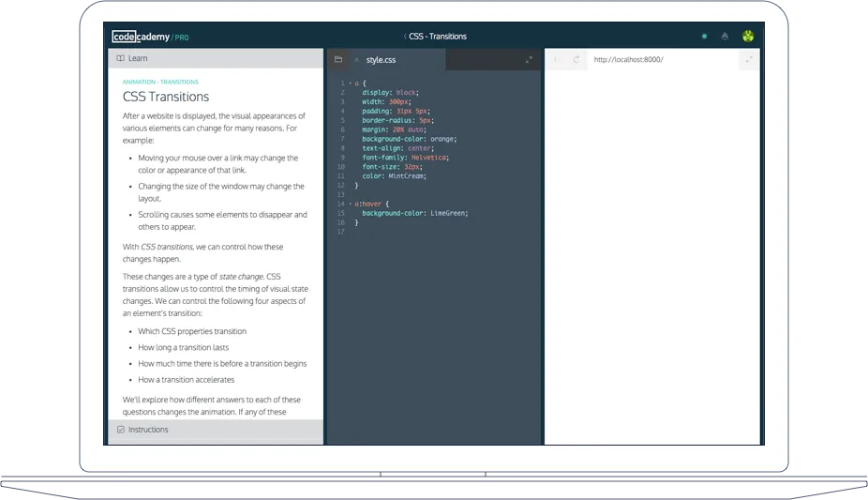
Task: Click the green status dot in header
Action: click(704, 37)
